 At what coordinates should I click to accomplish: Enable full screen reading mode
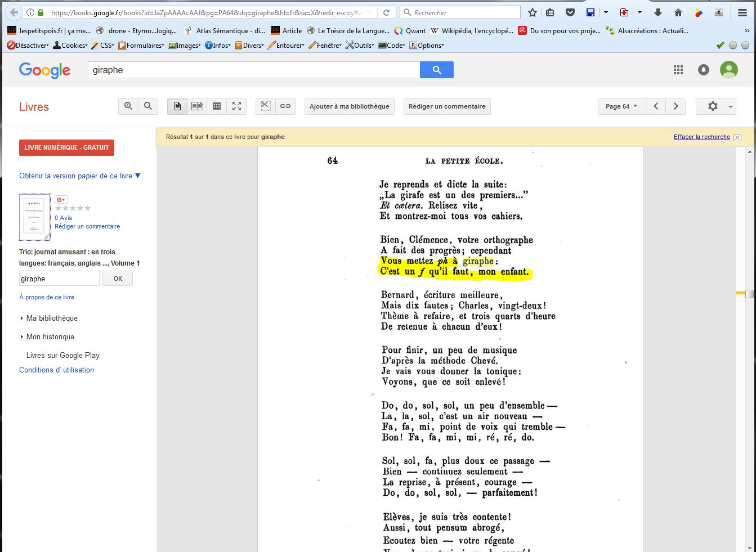pyautogui.click(x=236, y=106)
